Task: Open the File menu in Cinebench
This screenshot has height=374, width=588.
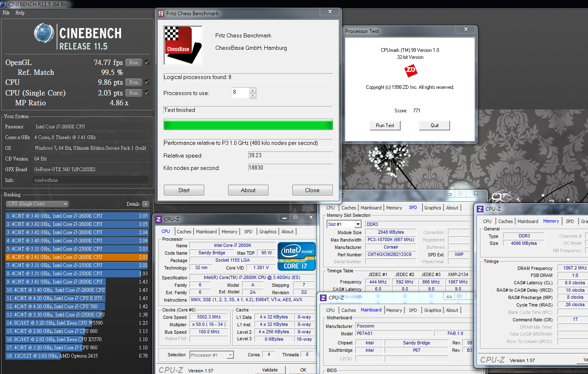Action: click(6, 13)
